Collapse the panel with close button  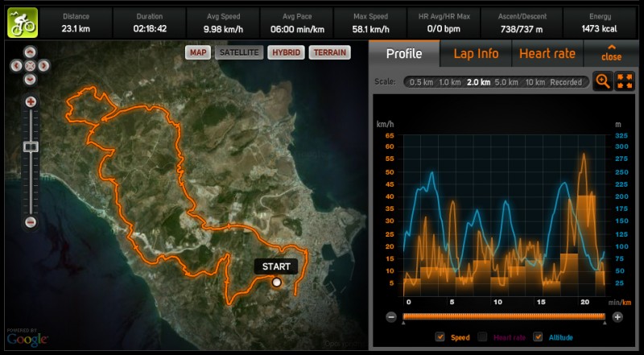coord(611,54)
